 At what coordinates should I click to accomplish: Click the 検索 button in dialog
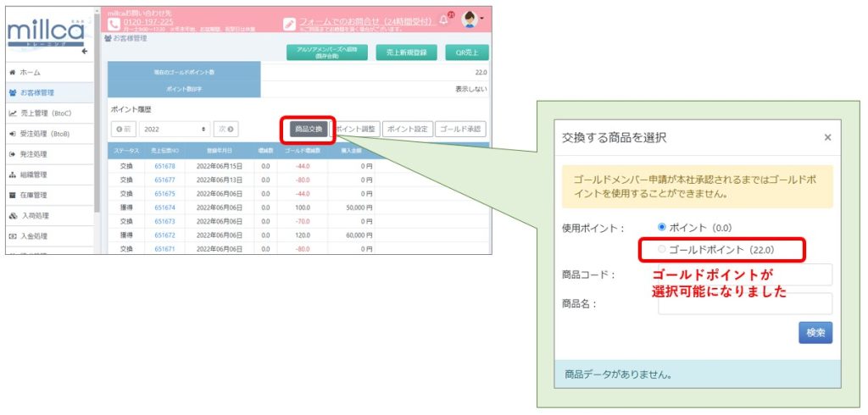point(815,333)
